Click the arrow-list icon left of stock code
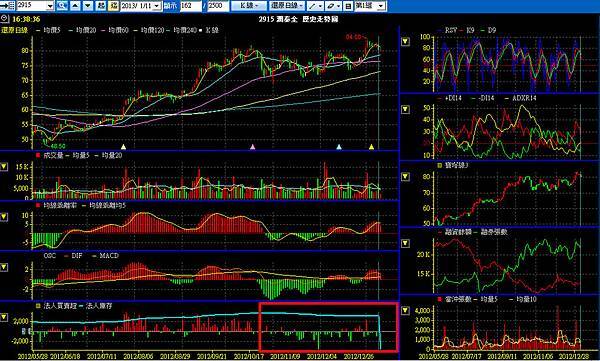This screenshot has height=361, width=600. pyautogui.click(x=7, y=6)
